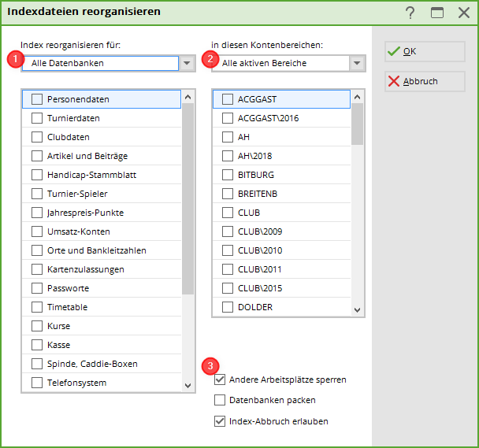Maximize the dialog window
This screenshot has width=479, height=448.
coord(436,13)
